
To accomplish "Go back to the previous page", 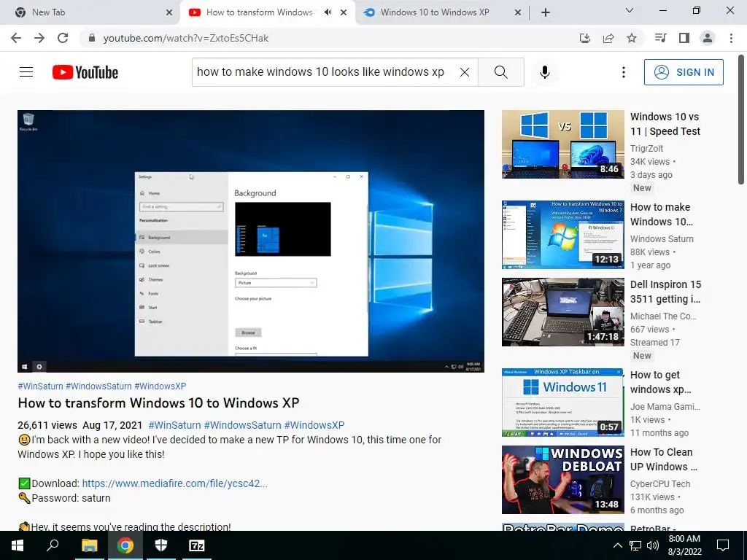I will (16, 38).
